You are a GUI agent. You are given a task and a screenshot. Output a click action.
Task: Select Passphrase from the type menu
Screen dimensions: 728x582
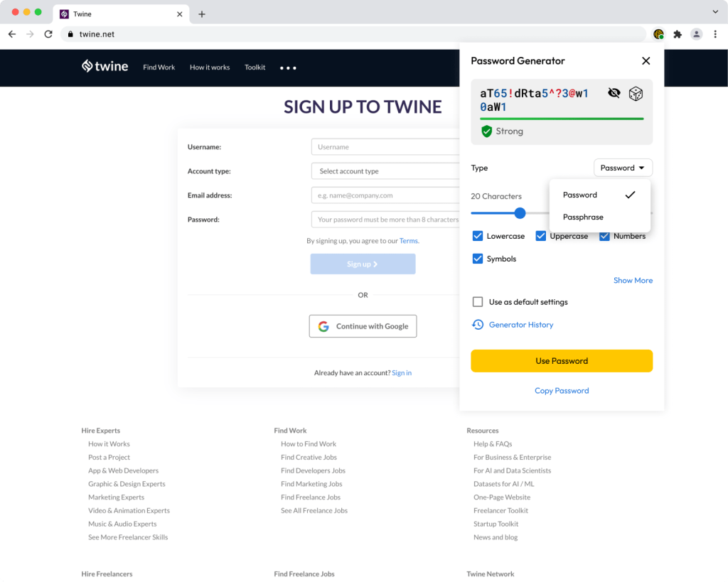tap(583, 217)
